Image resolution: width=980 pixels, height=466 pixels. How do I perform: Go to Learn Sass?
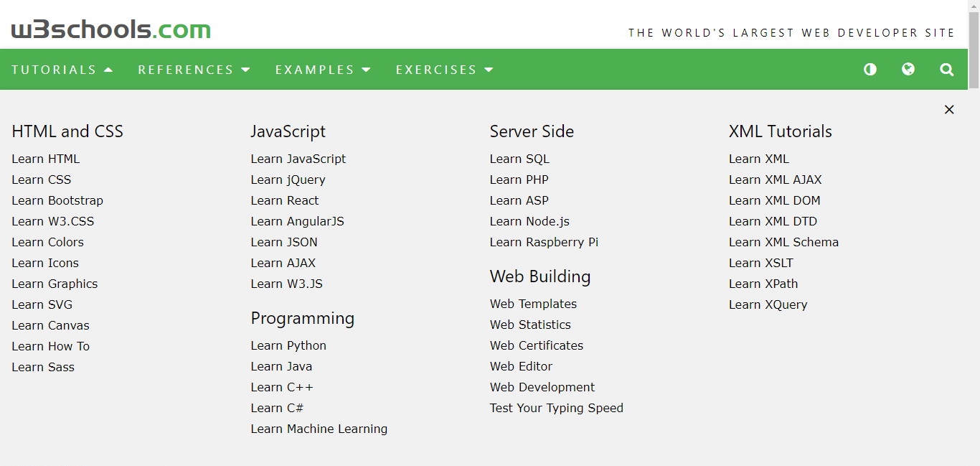43,367
